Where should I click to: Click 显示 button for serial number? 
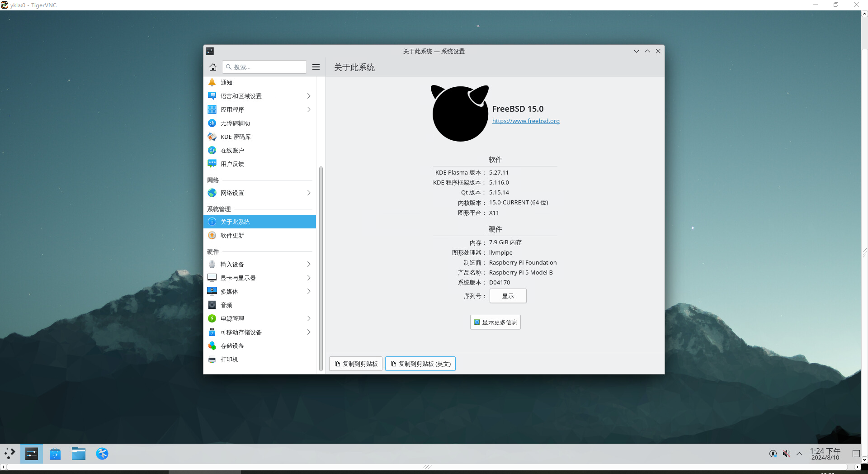click(x=508, y=296)
